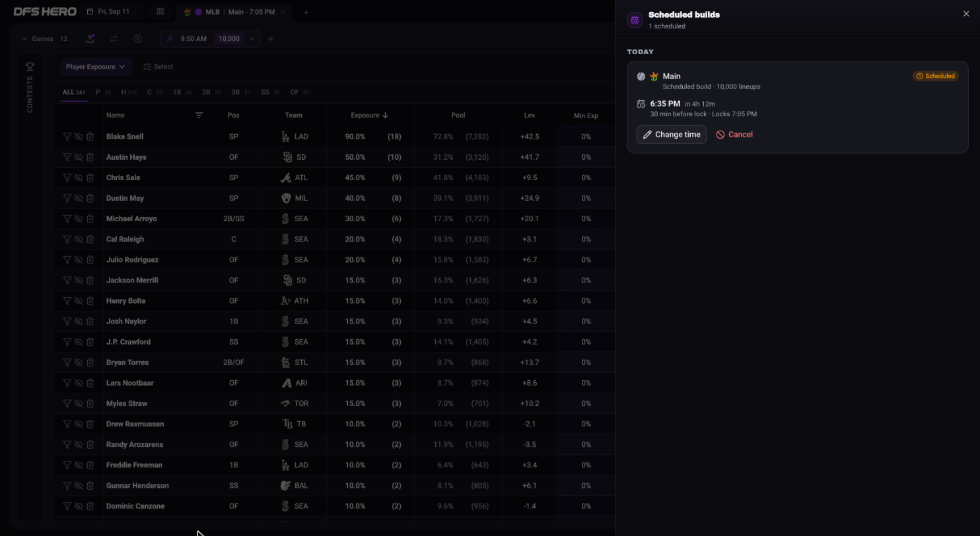Click the funnel icon for Chris Sale
The image size is (980, 536).
(x=67, y=178)
